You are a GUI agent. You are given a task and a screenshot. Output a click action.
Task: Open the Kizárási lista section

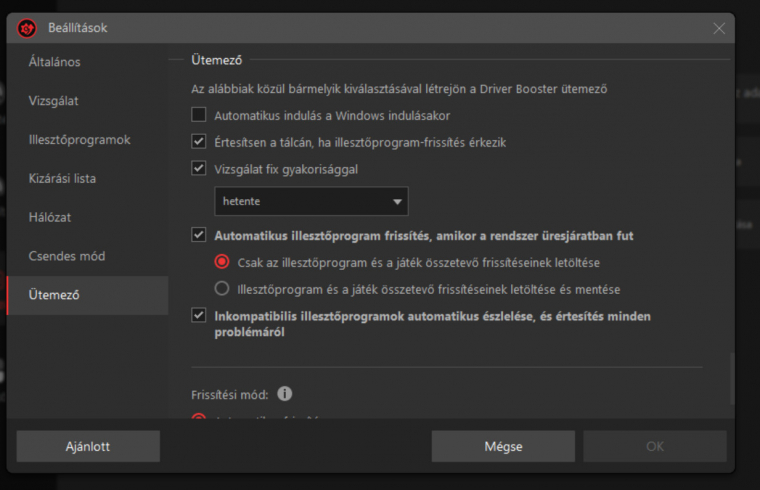click(88, 178)
